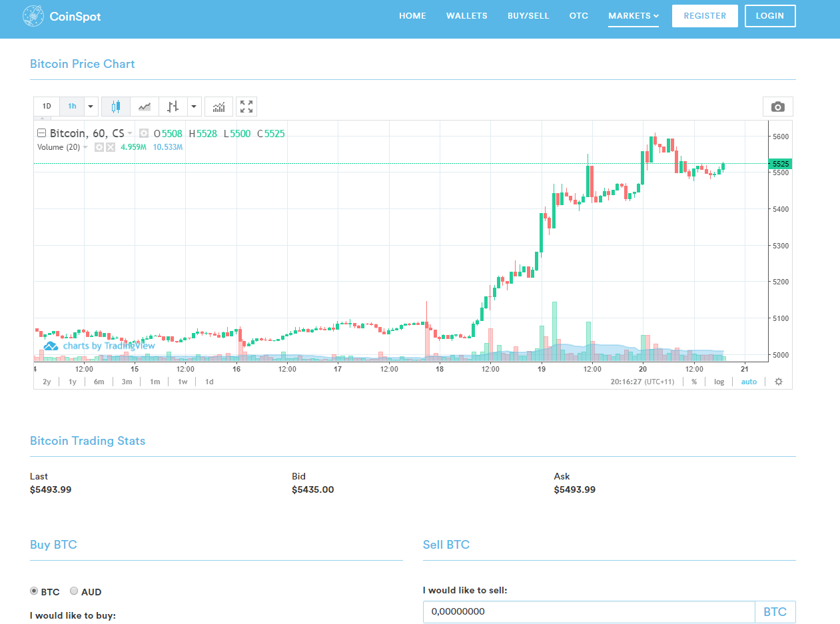
Task: Toggle log scale mode
Action: pyautogui.click(x=719, y=382)
